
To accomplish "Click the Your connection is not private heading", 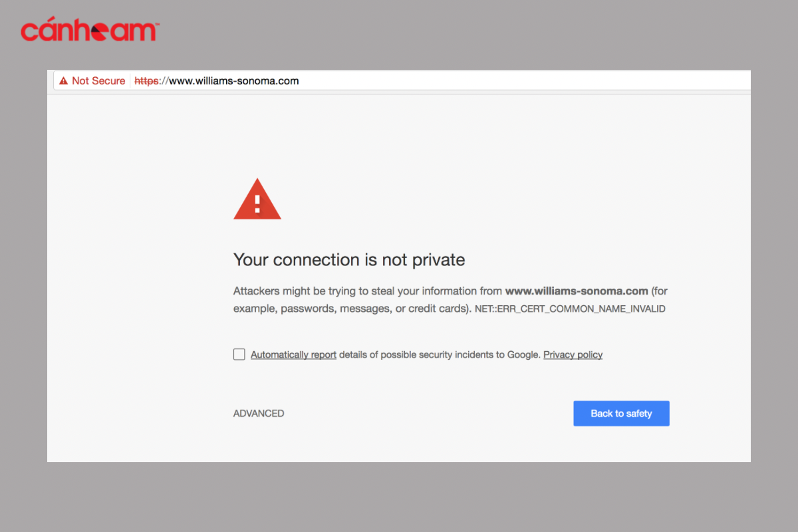I will pyautogui.click(x=349, y=259).
